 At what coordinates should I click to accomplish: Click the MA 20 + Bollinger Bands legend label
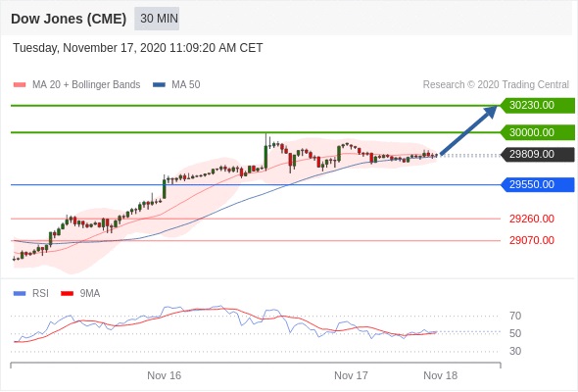[x=86, y=85]
